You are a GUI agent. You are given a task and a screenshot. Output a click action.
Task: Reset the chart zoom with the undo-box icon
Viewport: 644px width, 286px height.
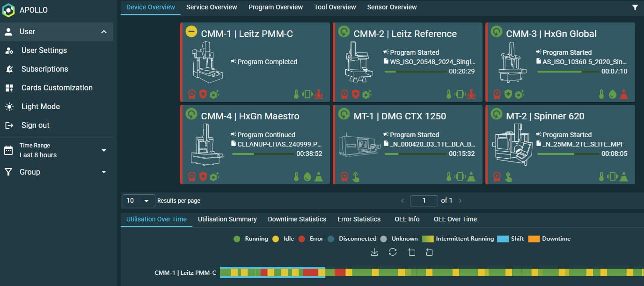coord(429,252)
